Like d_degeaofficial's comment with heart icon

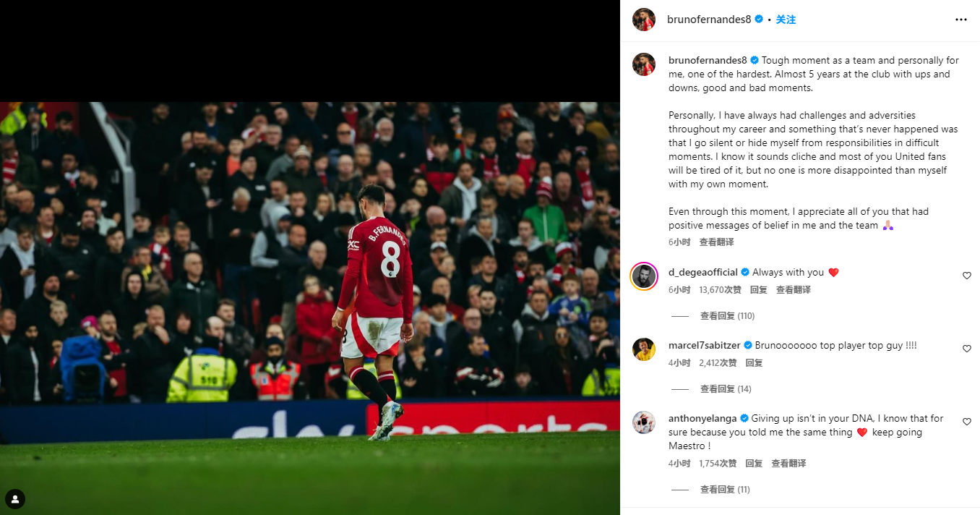pos(967,276)
